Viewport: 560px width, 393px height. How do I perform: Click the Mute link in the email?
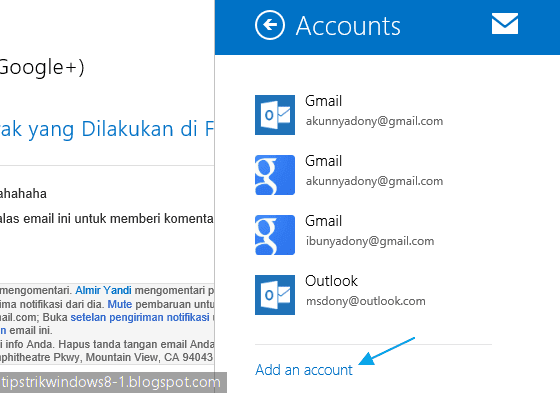coord(120,304)
